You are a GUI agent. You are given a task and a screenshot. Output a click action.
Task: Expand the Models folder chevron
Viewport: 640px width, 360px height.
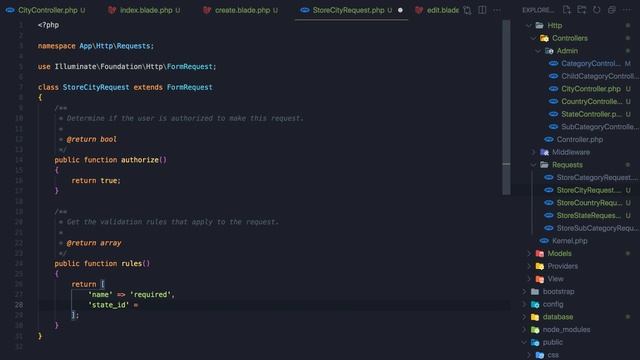pos(529,253)
